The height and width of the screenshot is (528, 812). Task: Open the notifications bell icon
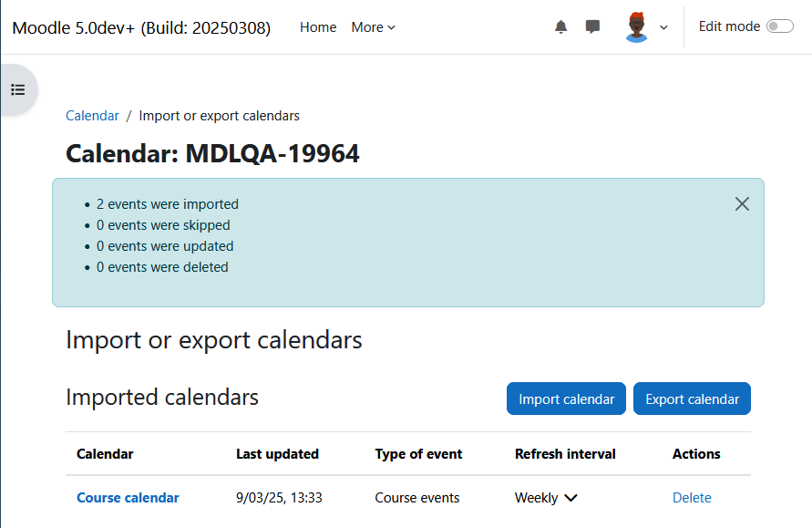pyautogui.click(x=560, y=27)
